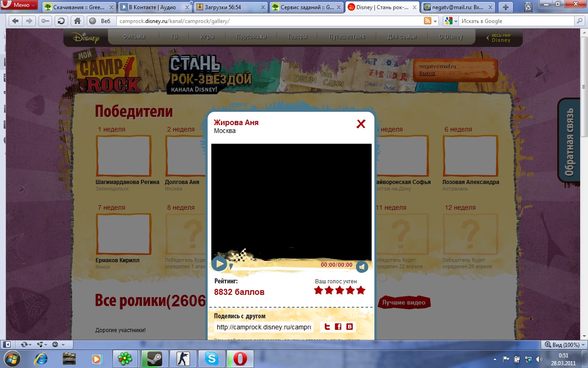Open the system tray volume icon
Viewport: 588px width, 368px height.
[539, 359]
